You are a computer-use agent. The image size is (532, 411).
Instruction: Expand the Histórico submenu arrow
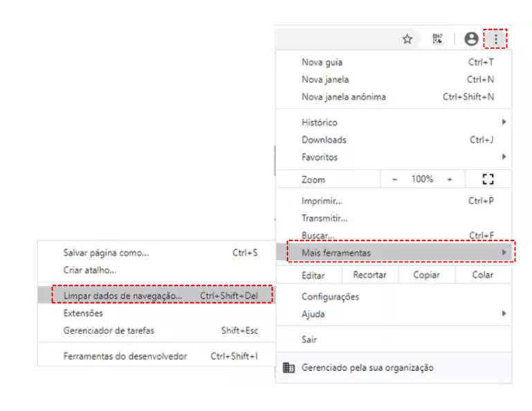(x=504, y=122)
